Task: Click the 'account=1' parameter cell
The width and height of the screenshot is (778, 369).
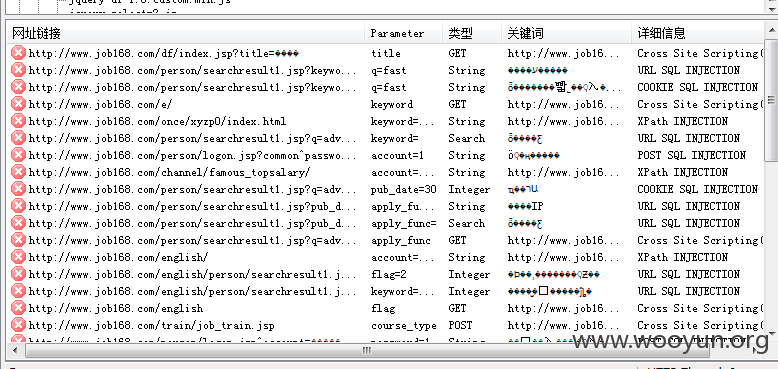Action: pyautogui.click(x=397, y=155)
